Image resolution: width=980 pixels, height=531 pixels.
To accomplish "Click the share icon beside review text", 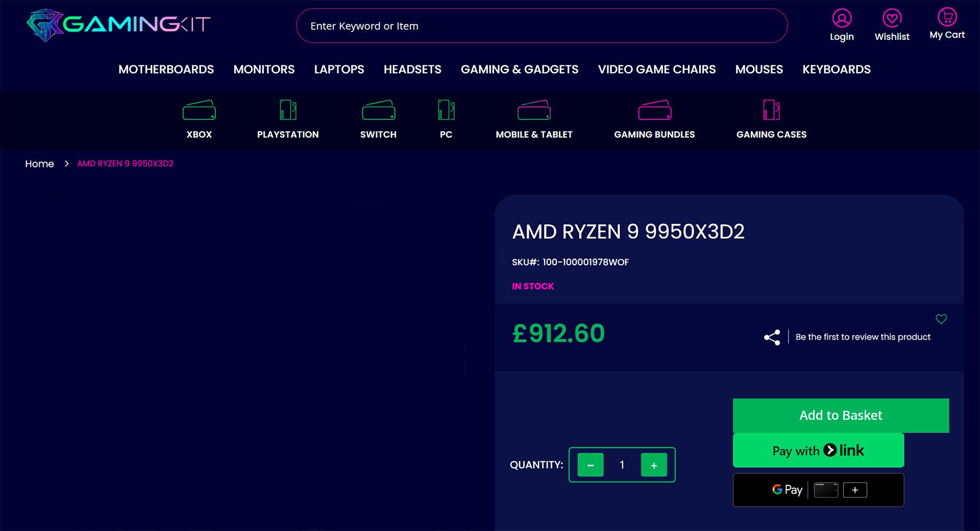I will tap(772, 337).
